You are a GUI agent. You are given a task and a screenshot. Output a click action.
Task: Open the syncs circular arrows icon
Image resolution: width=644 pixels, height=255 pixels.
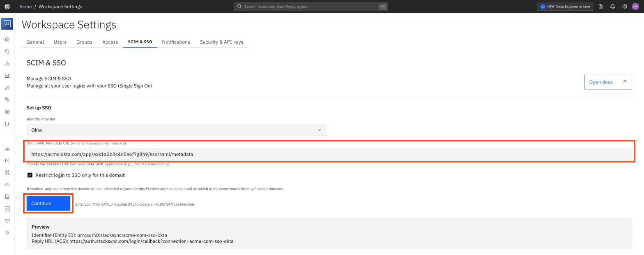7,51
